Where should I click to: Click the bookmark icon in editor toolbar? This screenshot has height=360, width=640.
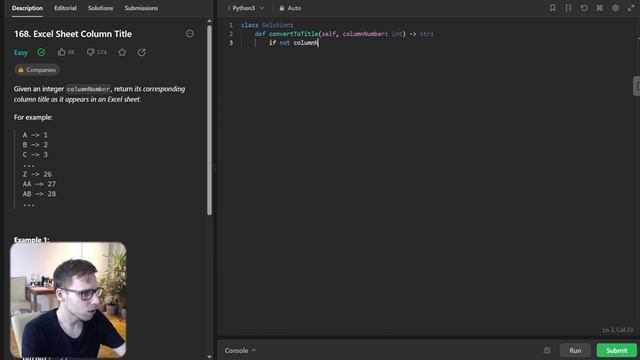click(x=552, y=8)
